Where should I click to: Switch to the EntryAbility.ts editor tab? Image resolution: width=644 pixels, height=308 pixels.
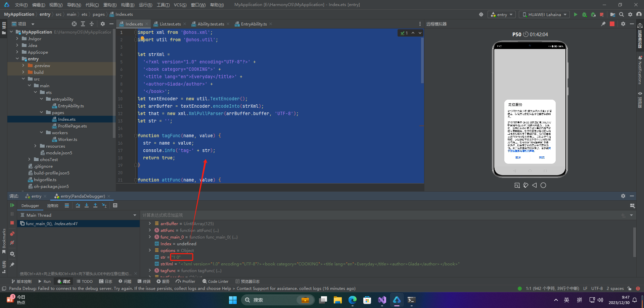[x=254, y=24]
